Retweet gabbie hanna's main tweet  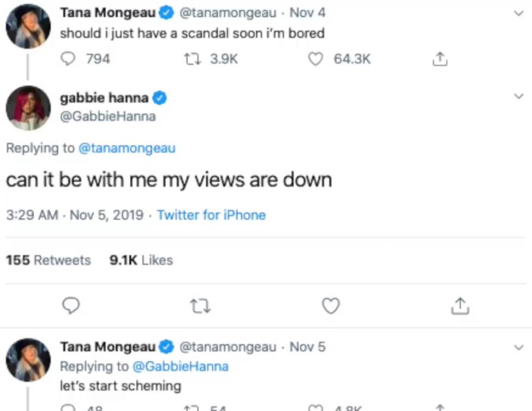(200, 306)
